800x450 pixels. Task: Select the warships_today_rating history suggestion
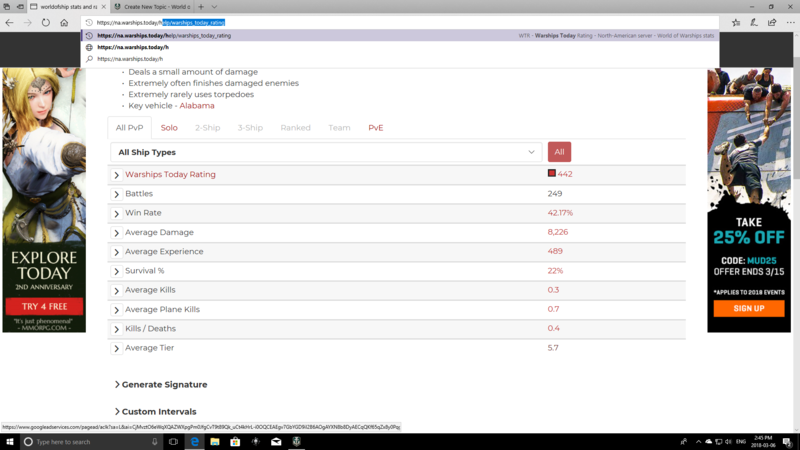tap(164, 35)
